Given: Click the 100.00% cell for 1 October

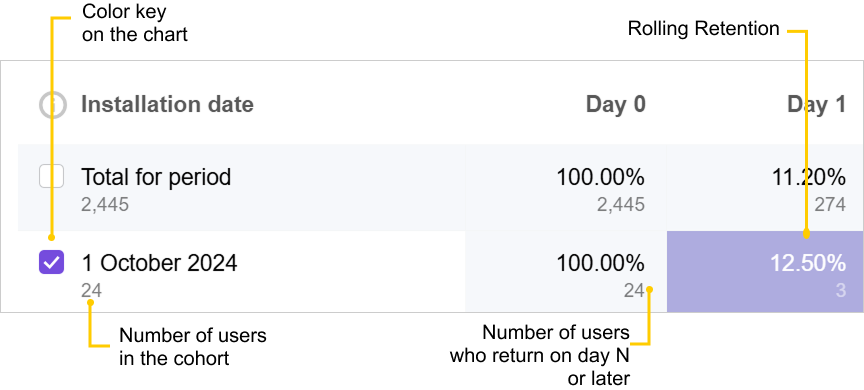Looking at the screenshot, I should tap(566, 272).
